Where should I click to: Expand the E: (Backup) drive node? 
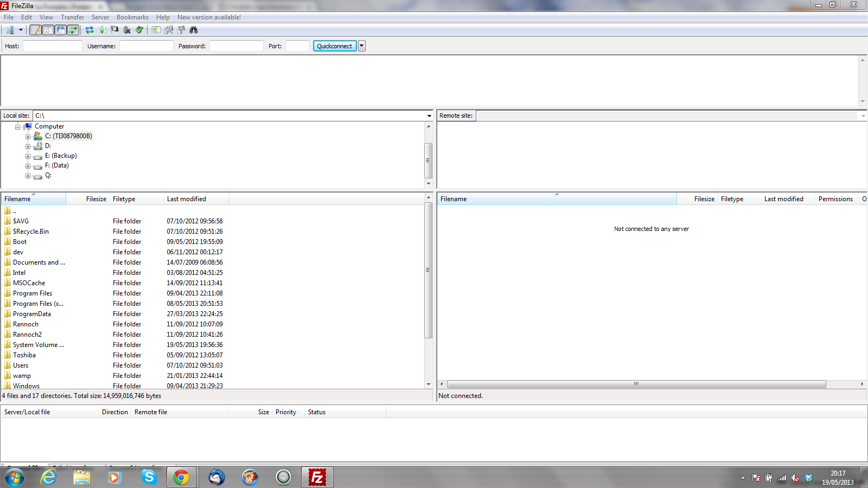(x=28, y=156)
